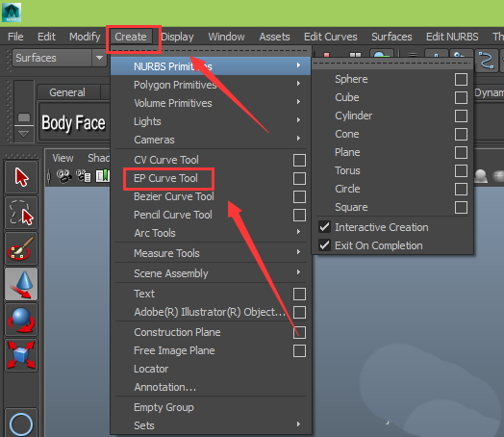Image resolution: width=504 pixels, height=437 pixels.
Task: Expand Polygon Primitives submenu
Action: pos(211,85)
